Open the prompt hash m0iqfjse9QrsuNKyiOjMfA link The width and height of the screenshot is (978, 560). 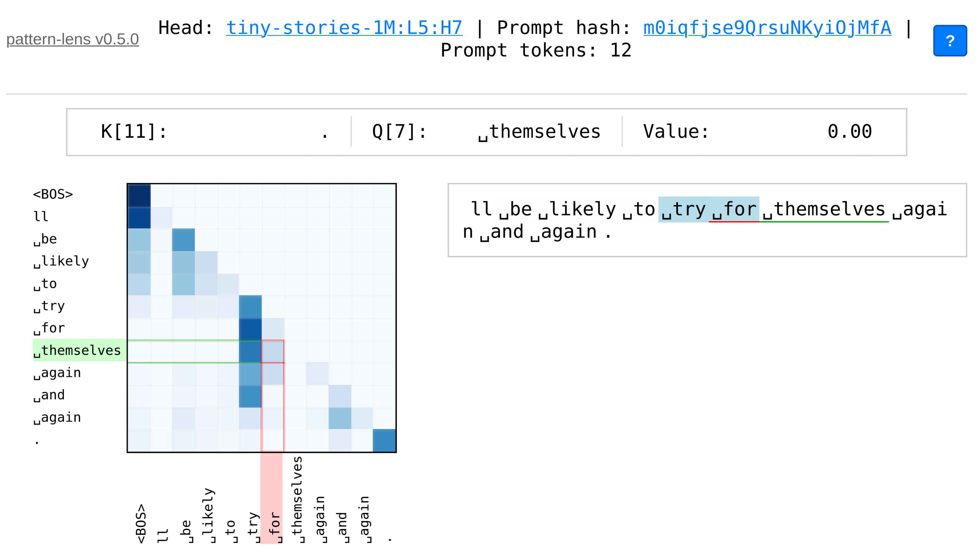tap(767, 28)
